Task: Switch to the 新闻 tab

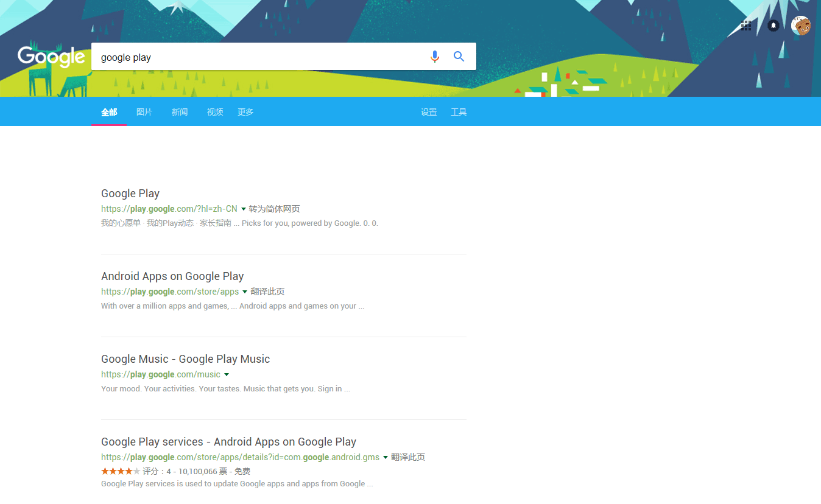Action: point(180,112)
